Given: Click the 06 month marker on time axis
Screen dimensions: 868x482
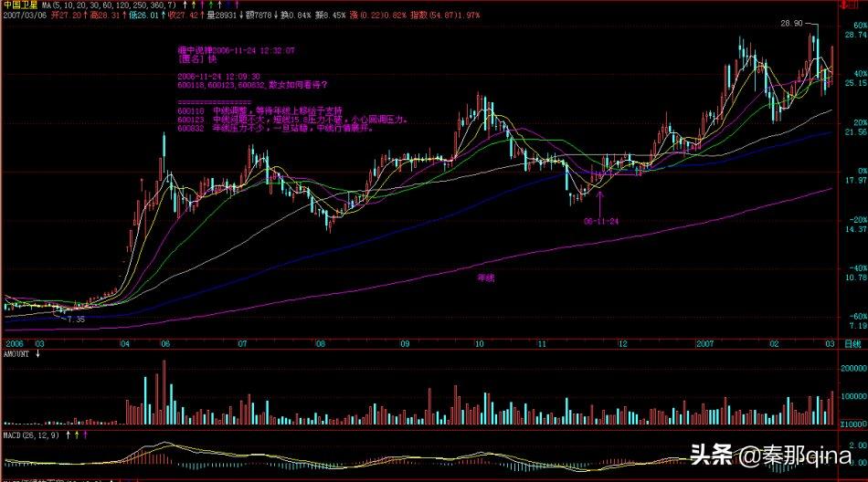Looking at the screenshot, I should pos(165,344).
